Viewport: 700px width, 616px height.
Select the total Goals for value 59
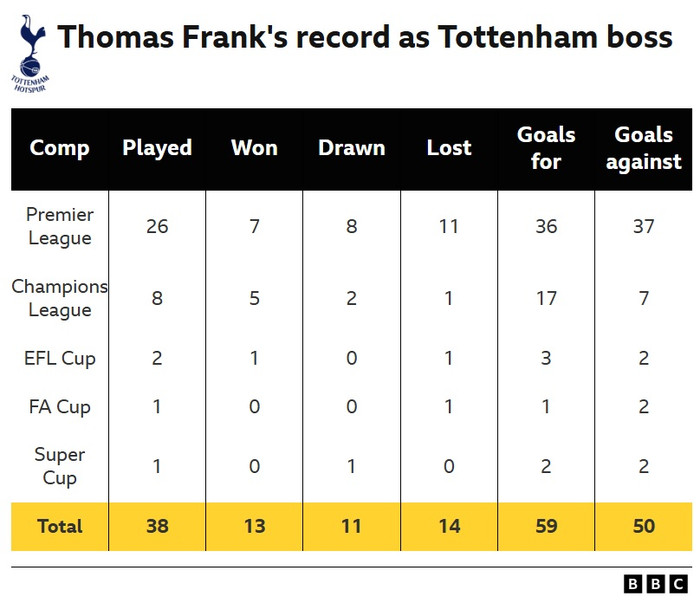point(546,526)
